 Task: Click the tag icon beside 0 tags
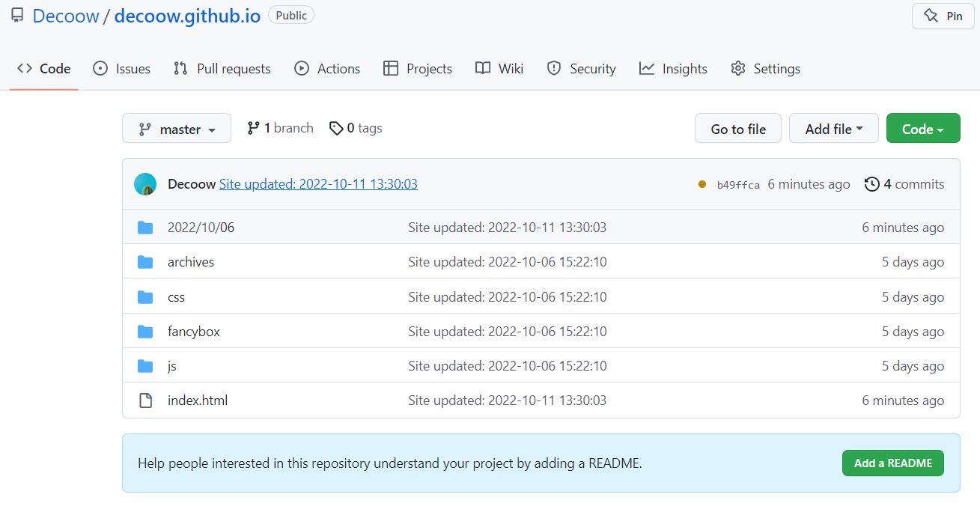click(x=336, y=128)
